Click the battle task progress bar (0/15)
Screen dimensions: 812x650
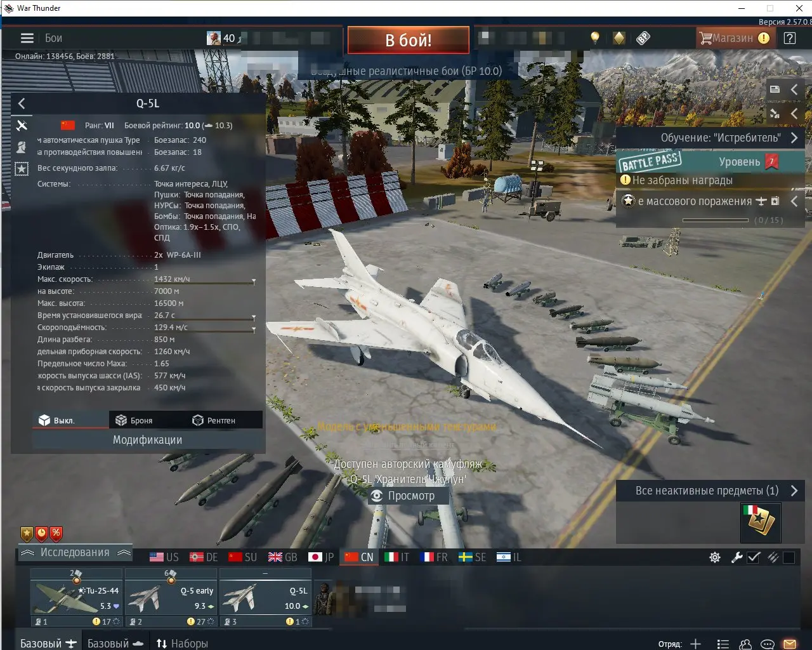click(716, 220)
